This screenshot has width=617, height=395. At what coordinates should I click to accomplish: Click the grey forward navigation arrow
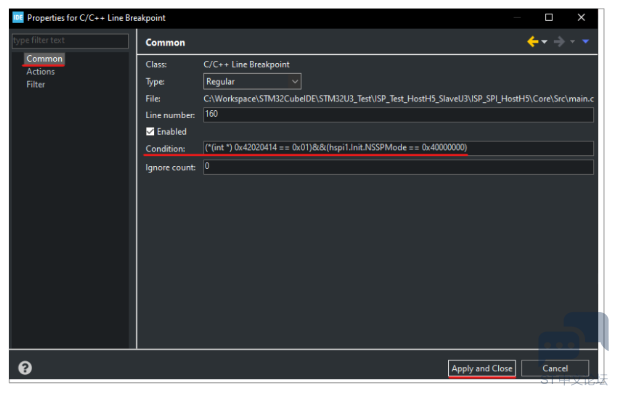coord(559,42)
